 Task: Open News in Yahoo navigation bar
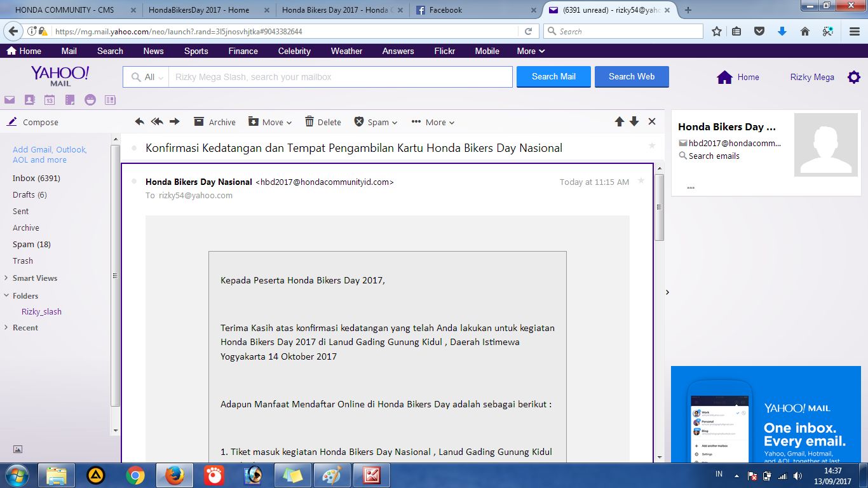point(154,51)
